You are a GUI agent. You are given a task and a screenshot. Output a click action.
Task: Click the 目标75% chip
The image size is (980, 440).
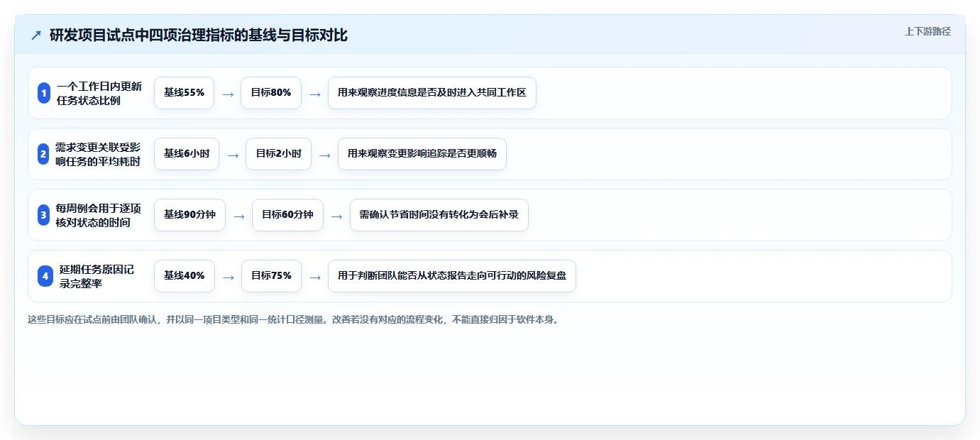click(x=271, y=276)
